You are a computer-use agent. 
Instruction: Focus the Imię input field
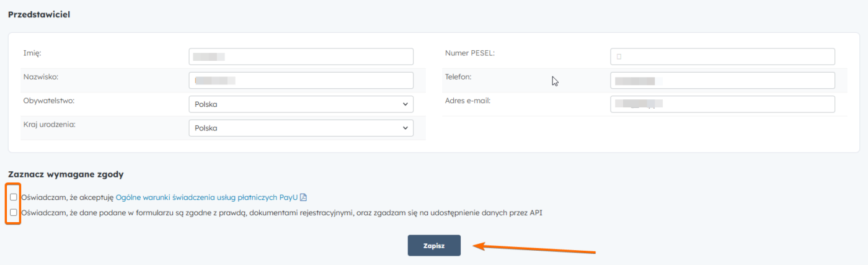pos(301,56)
